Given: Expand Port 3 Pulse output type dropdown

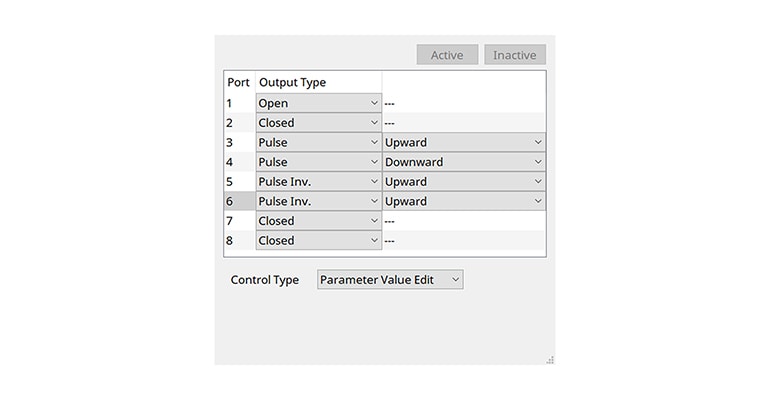Looking at the screenshot, I should [318, 142].
